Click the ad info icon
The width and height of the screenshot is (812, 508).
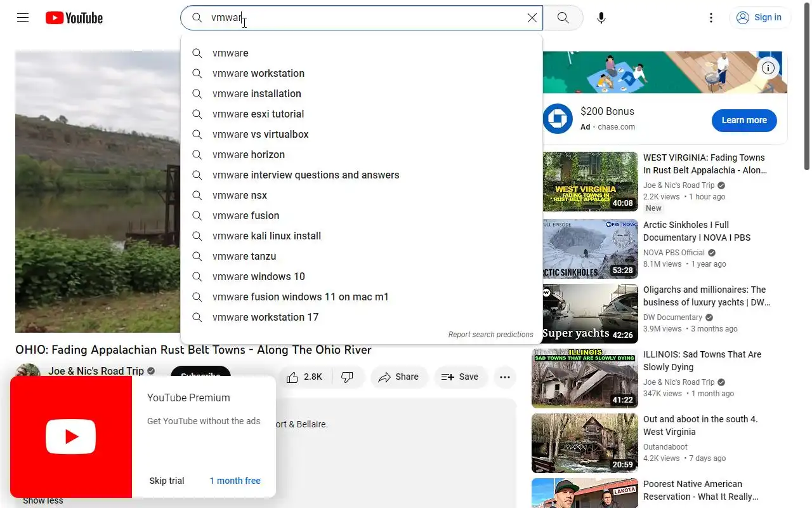[768, 68]
